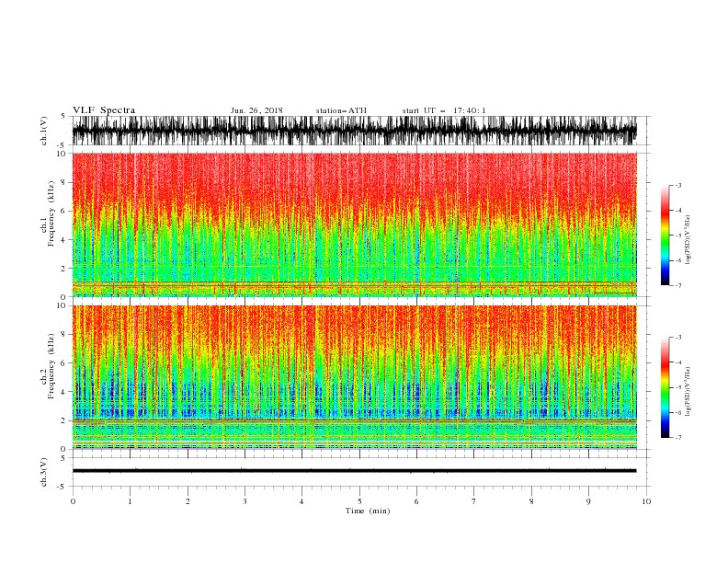This screenshot has width=728, height=563.
Task: Click the "VLF Spectra" plot title
Action: click(104, 110)
